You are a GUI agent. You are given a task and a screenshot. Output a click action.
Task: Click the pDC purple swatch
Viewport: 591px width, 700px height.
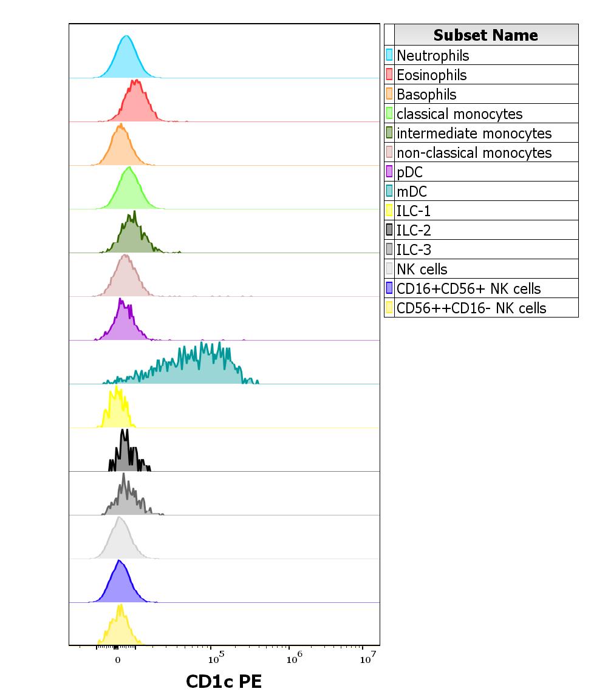tap(389, 172)
